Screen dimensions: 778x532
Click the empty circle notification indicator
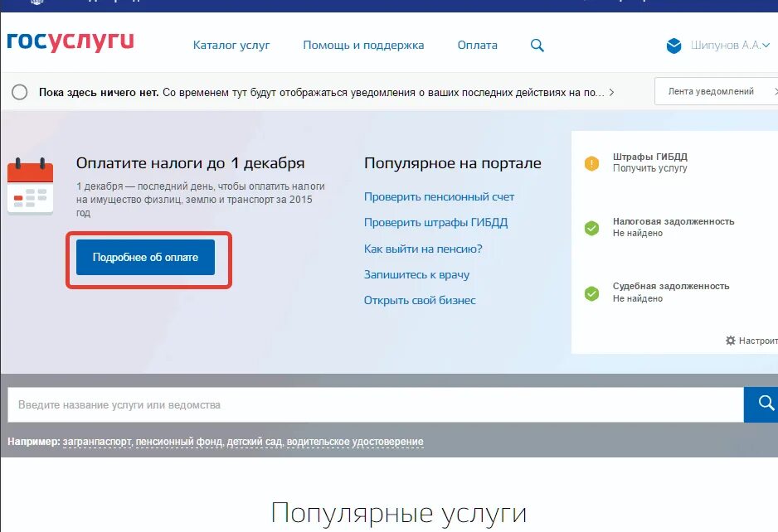point(19,92)
